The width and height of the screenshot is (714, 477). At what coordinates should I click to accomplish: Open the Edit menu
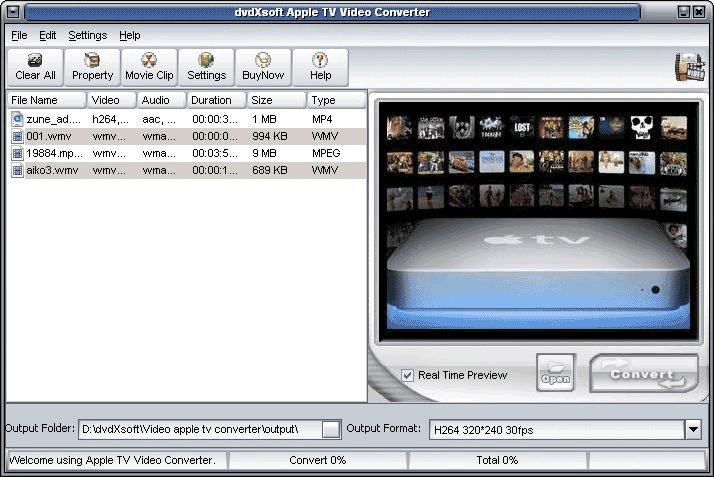tap(48, 35)
